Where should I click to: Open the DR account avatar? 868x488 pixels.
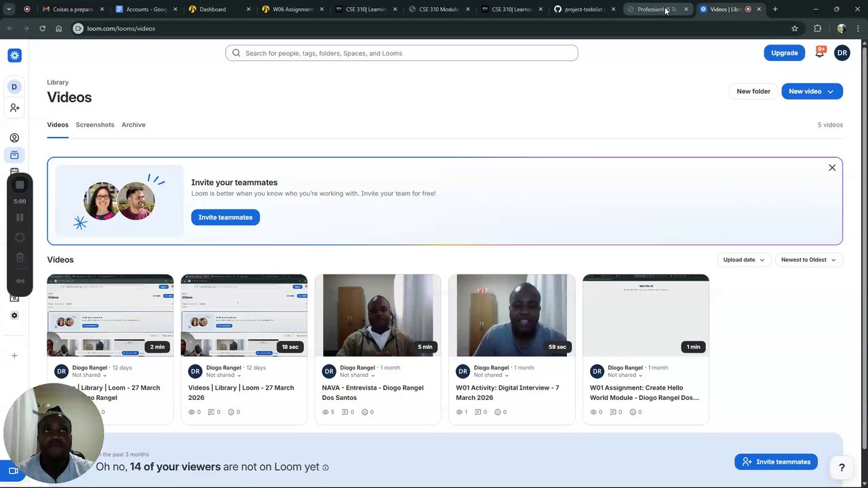[x=842, y=53]
